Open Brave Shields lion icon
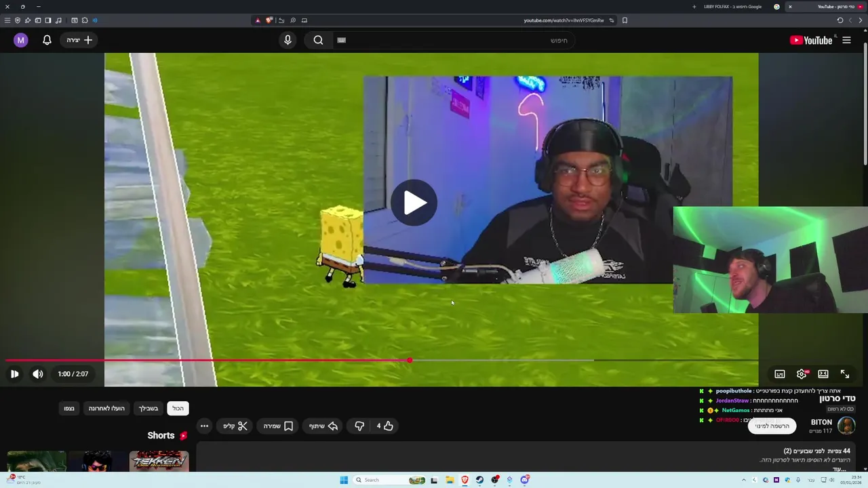This screenshot has height=488, width=868. pyautogui.click(x=269, y=20)
